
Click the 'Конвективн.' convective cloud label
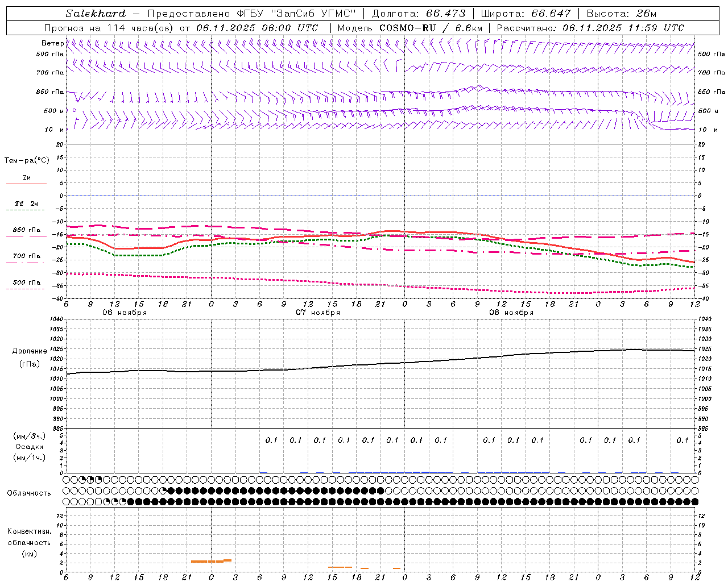pos(29,531)
